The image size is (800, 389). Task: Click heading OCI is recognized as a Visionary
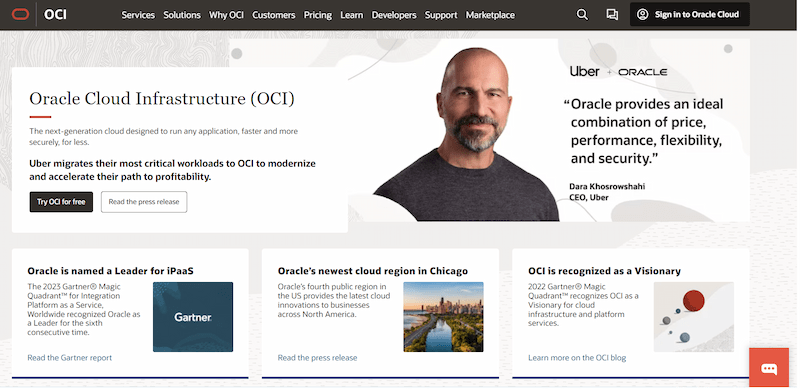click(x=605, y=271)
